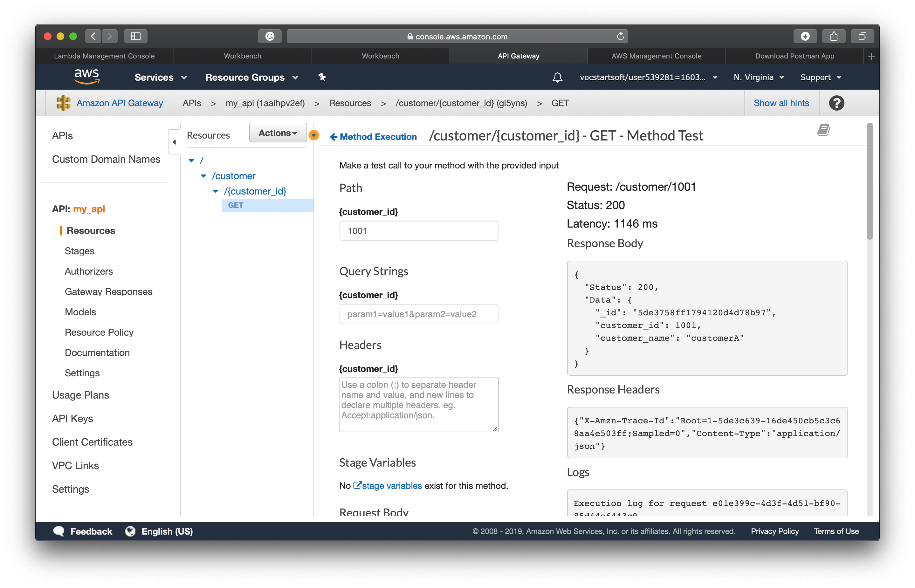
Task: Open the documentation book icon above Method Test
Action: coord(824,130)
